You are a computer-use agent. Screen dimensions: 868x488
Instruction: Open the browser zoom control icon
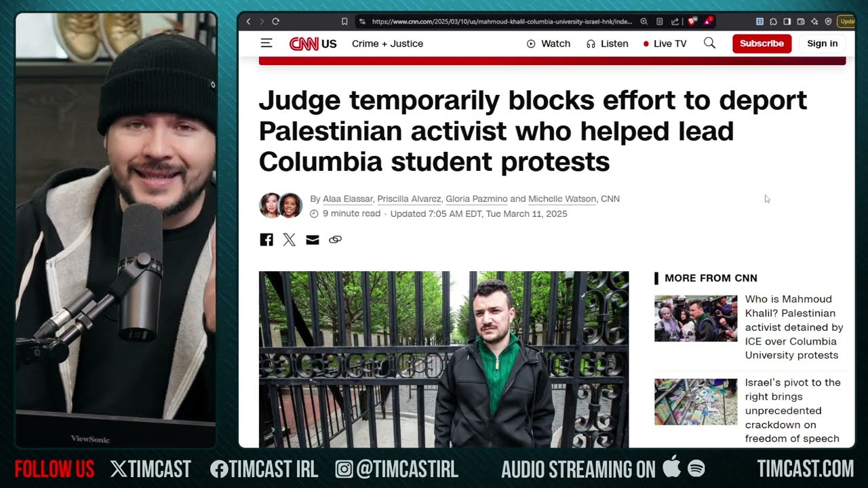[644, 22]
